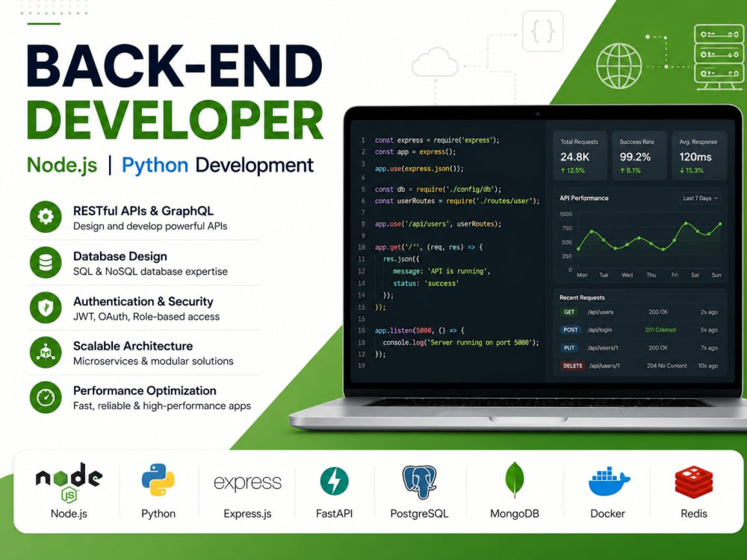Image resolution: width=747 pixels, height=560 pixels.
Task: Click the Redis red stack logo
Action: (x=694, y=482)
